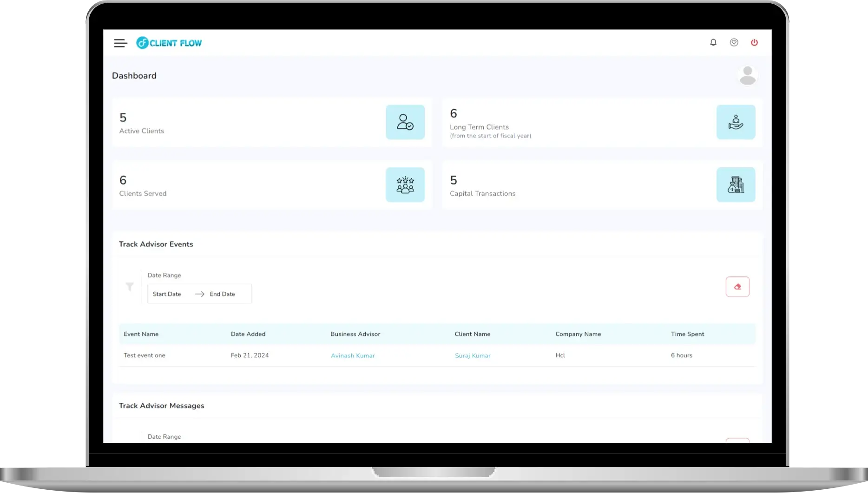This screenshot has width=868, height=493.
Task: Click the Long Term Clients icon
Action: 736,122
